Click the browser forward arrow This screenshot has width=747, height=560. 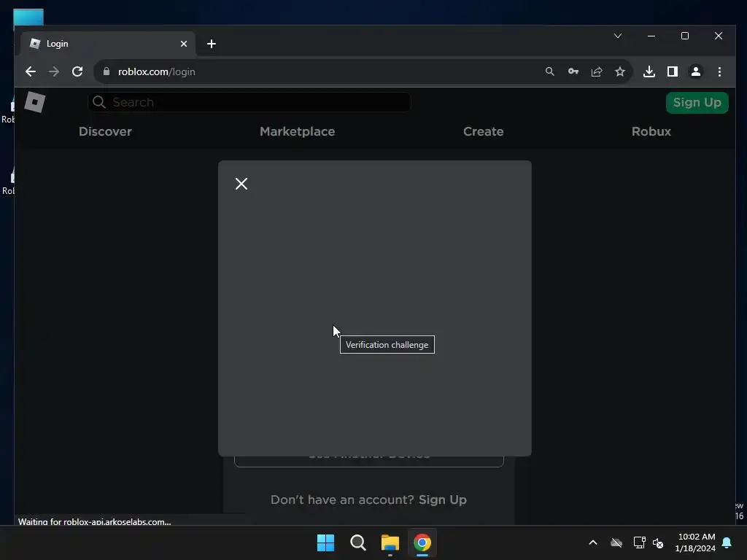click(54, 72)
